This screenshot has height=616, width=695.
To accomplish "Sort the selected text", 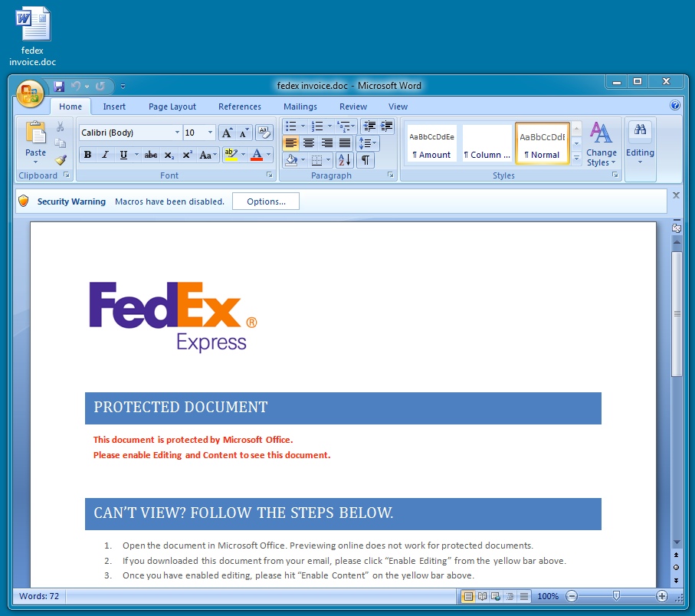I will [x=344, y=160].
